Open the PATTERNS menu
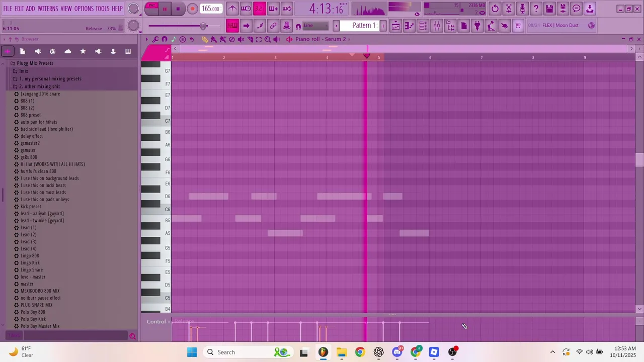This screenshot has height=362, width=644. (x=48, y=9)
